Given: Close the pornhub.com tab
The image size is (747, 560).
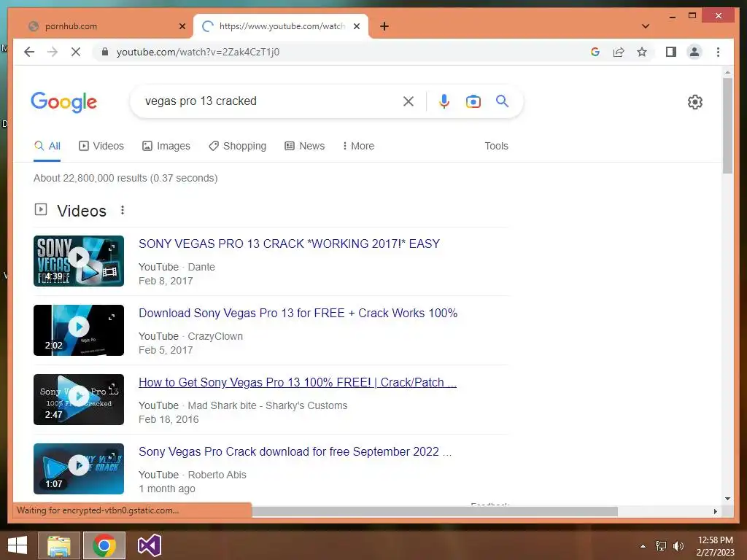Looking at the screenshot, I should [x=182, y=26].
